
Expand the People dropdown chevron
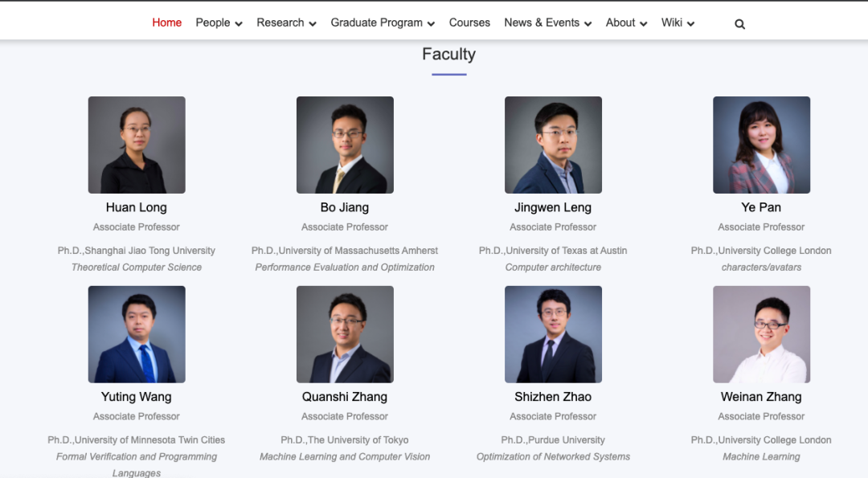pos(239,24)
